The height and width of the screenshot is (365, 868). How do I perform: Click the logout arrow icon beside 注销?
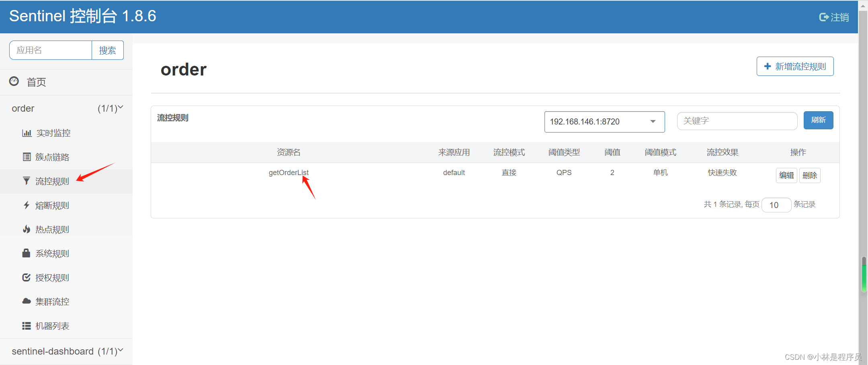pyautogui.click(x=824, y=17)
